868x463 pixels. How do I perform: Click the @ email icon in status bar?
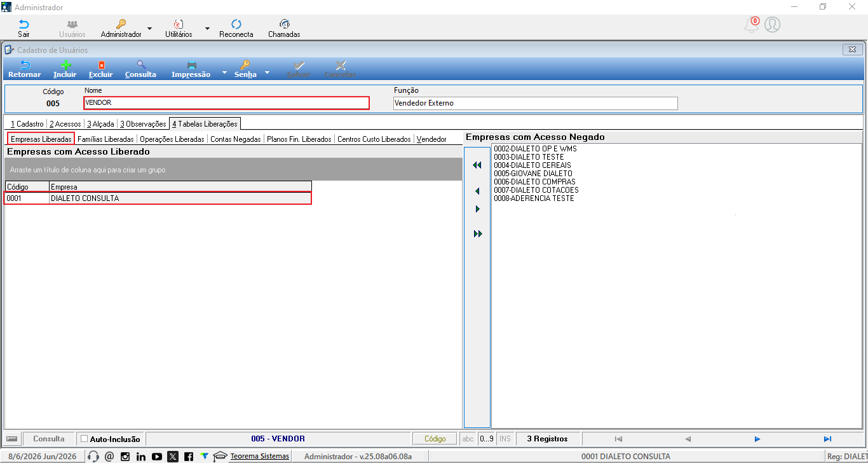click(x=109, y=456)
